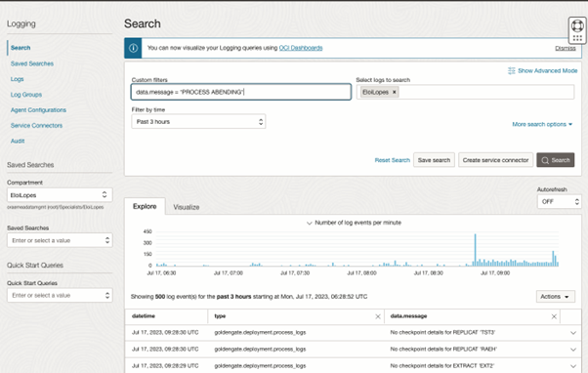Remove the data.message column
Image resolution: width=588 pixels, height=373 pixels.
point(554,316)
